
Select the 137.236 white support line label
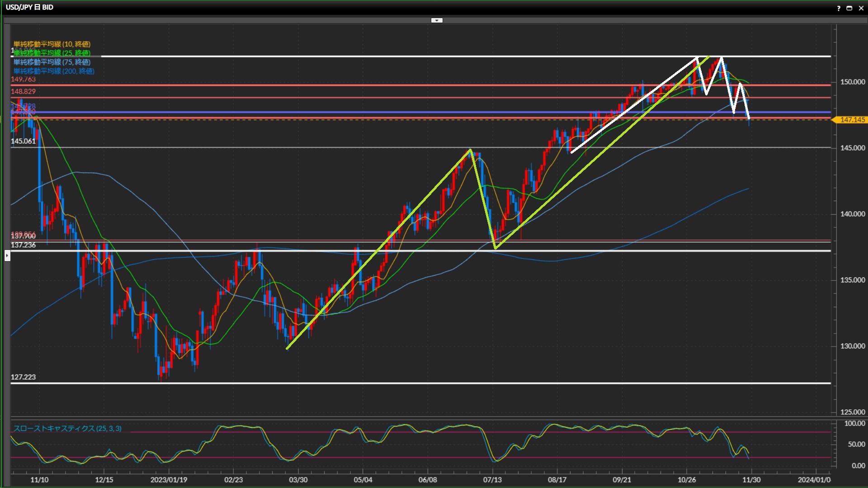23,245
